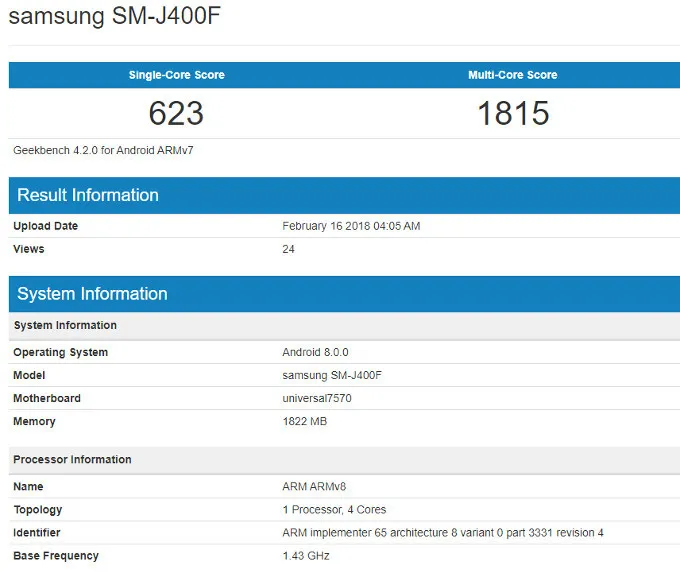This screenshot has height=577, width=680.
Task: Click the Processor Information subheader
Action: pyautogui.click(x=72, y=460)
